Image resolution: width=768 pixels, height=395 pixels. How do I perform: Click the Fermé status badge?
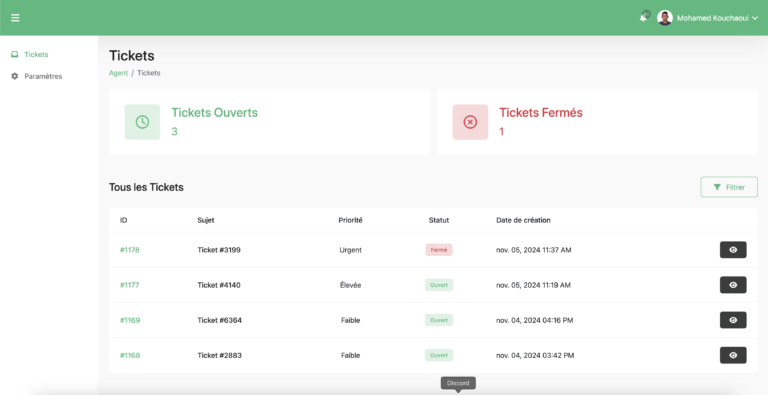pos(439,250)
